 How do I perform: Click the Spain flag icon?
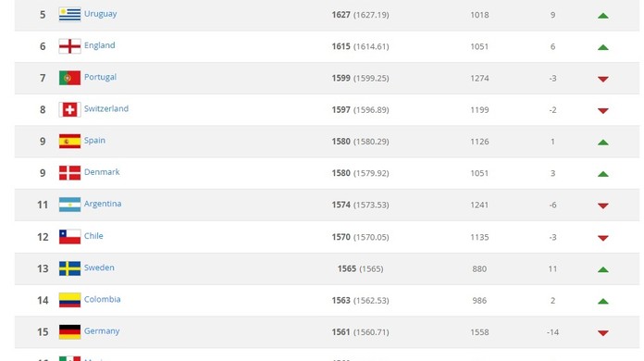point(69,142)
